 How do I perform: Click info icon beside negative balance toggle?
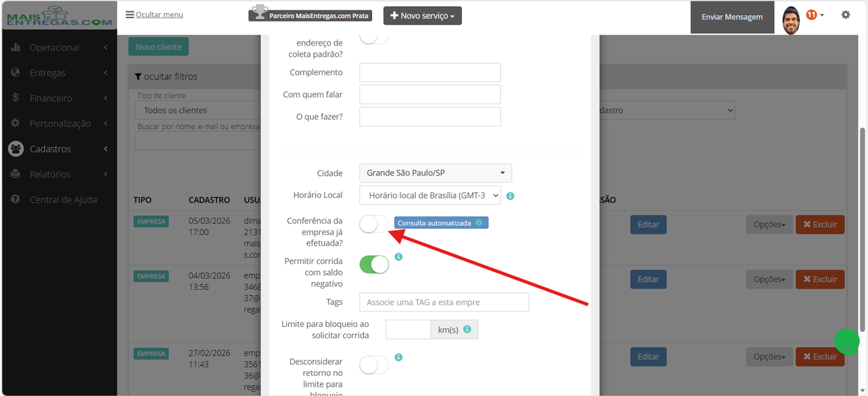click(x=399, y=257)
